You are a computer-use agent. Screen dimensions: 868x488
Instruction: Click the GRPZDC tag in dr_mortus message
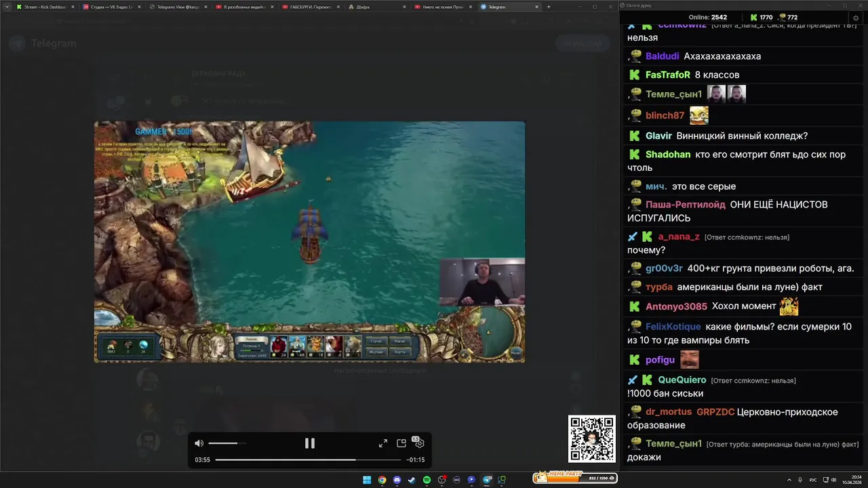(715, 412)
